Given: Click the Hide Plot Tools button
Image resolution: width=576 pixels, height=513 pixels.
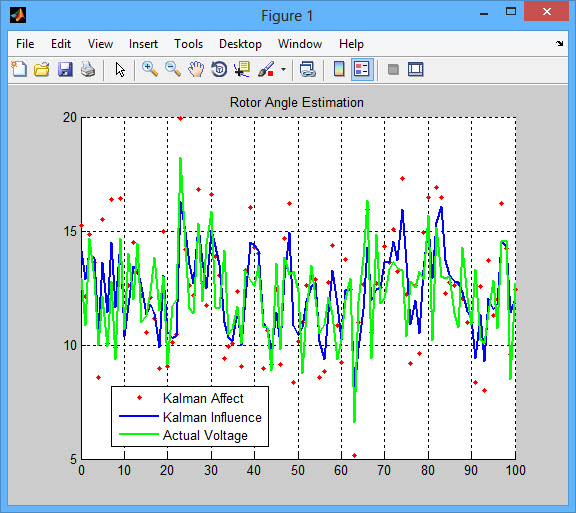Looking at the screenshot, I should coord(393,69).
